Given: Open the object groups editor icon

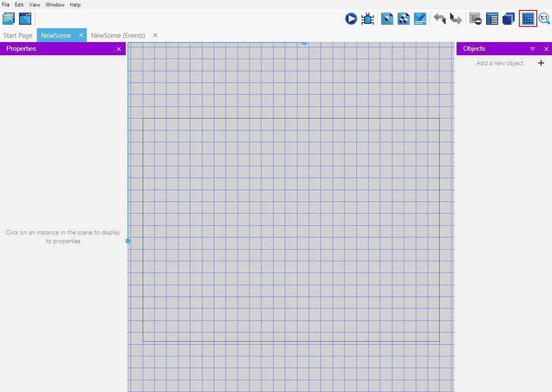Looking at the screenshot, I should (x=404, y=19).
